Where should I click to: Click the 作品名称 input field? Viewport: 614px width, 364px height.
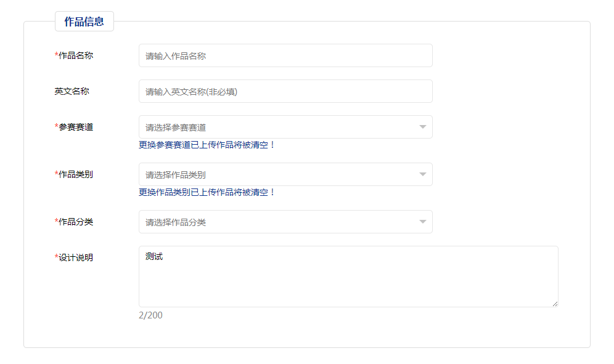coord(284,55)
